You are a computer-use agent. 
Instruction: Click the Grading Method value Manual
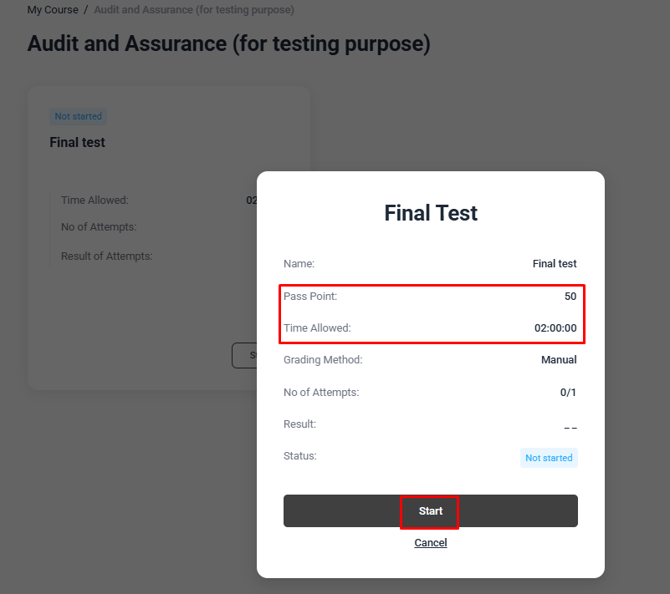pos(559,360)
